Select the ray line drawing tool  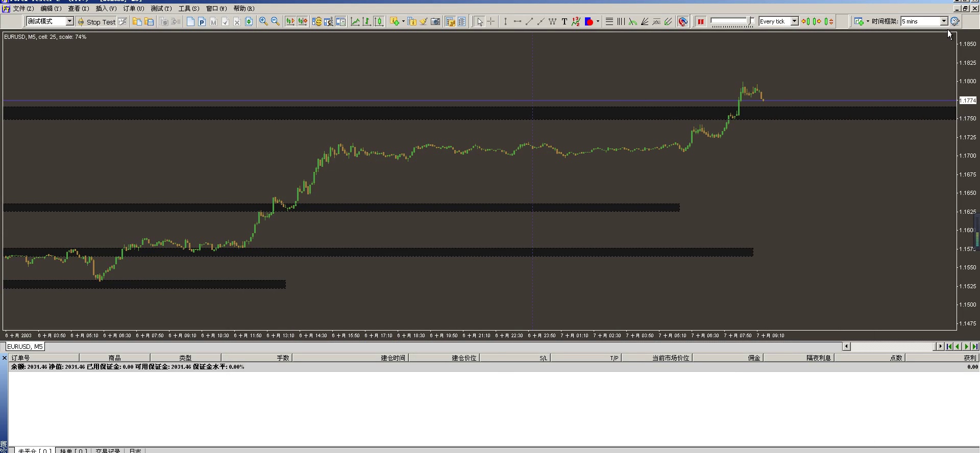pyautogui.click(x=541, y=21)
